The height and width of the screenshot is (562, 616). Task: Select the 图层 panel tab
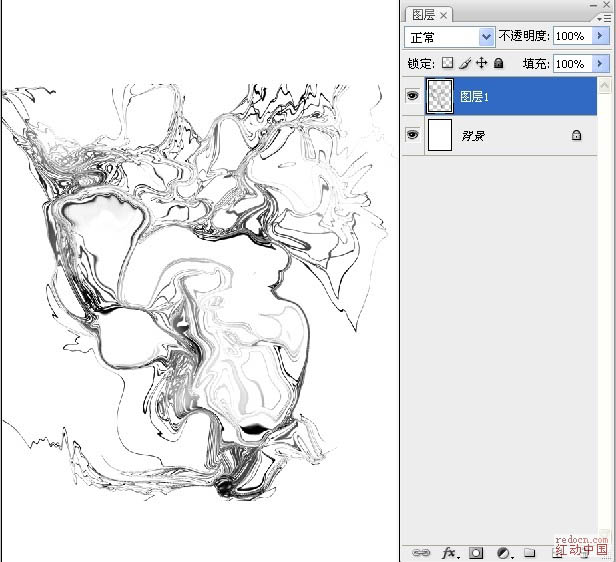point(423,14)
